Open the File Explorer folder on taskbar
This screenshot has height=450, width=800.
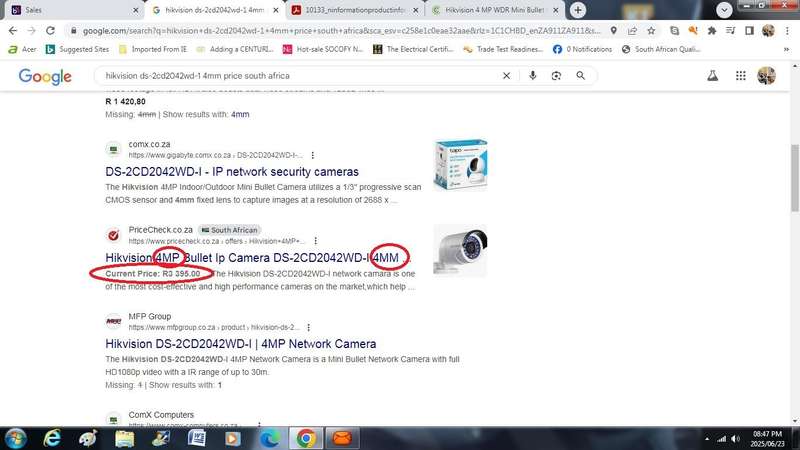click(x=124, y=438)
